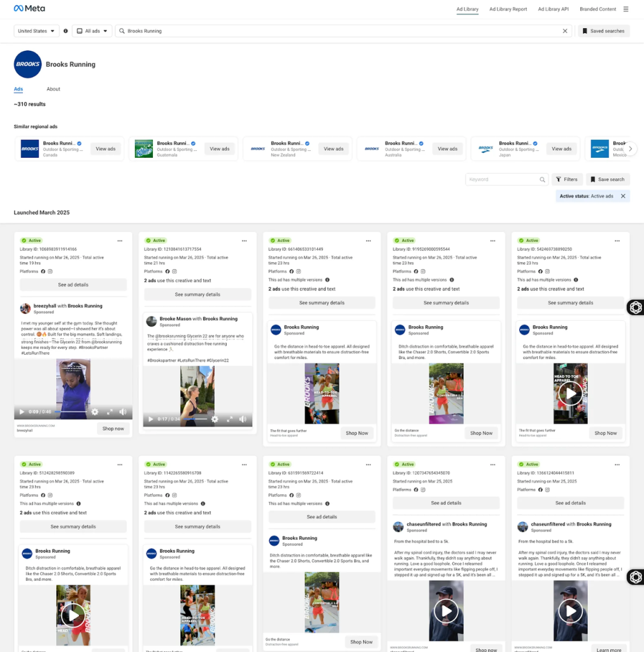Play the Brooke Mason video ad
644x652 pixels.
(x=150, y=419)
